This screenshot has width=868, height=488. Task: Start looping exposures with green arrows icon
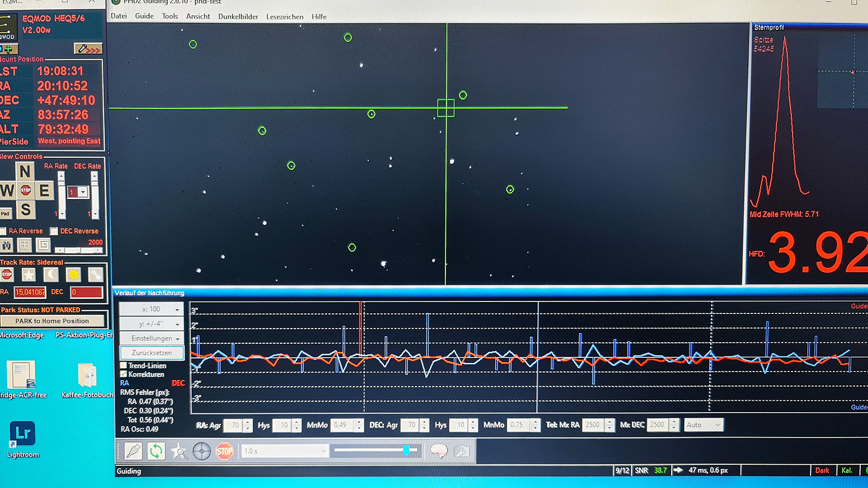point(156,451)
